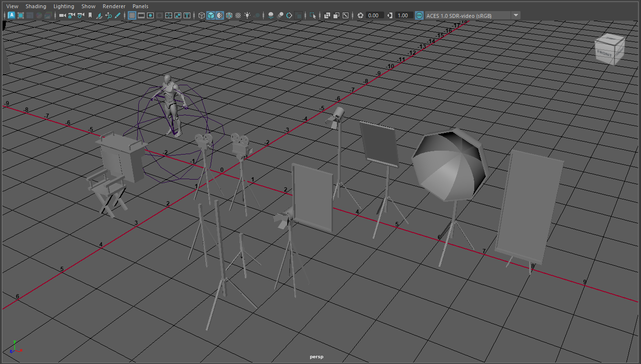The height and width of the screenshot is (364, 641).
Task: Click the Depth of Field icon
Action: pyautogui.click(x=298, y=15)
